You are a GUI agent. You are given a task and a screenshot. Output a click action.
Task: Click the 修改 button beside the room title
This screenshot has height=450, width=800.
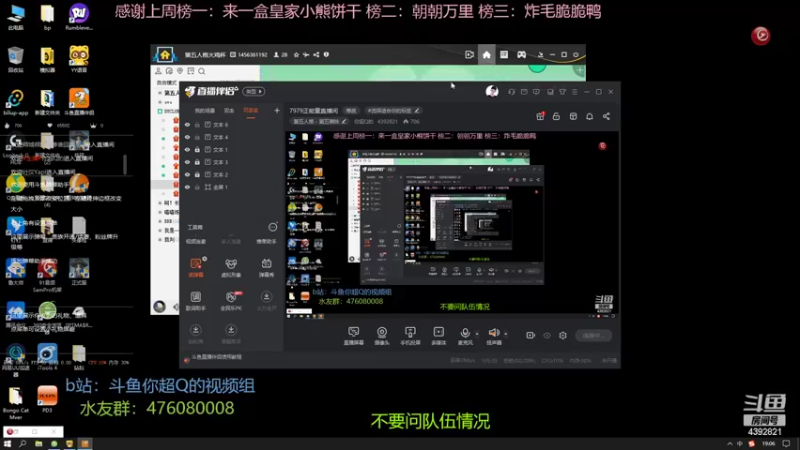[351, 110]
